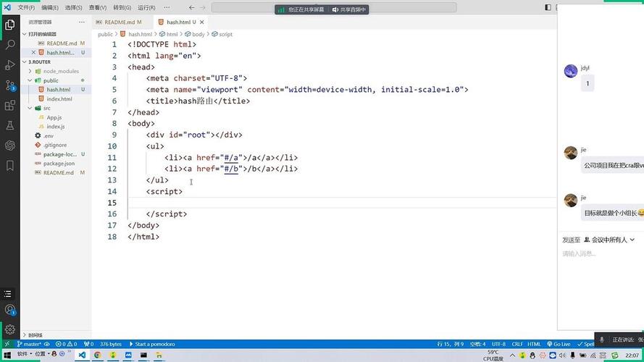The height and width of the screenshot is (362, 644).
Task: Open the Windows Start menu
Action: click(7, 355)
